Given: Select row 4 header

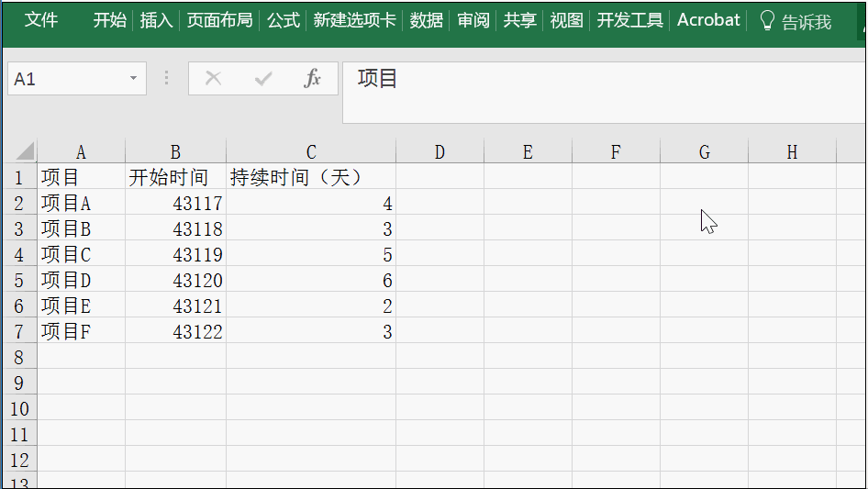Looking at the screenshot, I should (x=20, y=254).
